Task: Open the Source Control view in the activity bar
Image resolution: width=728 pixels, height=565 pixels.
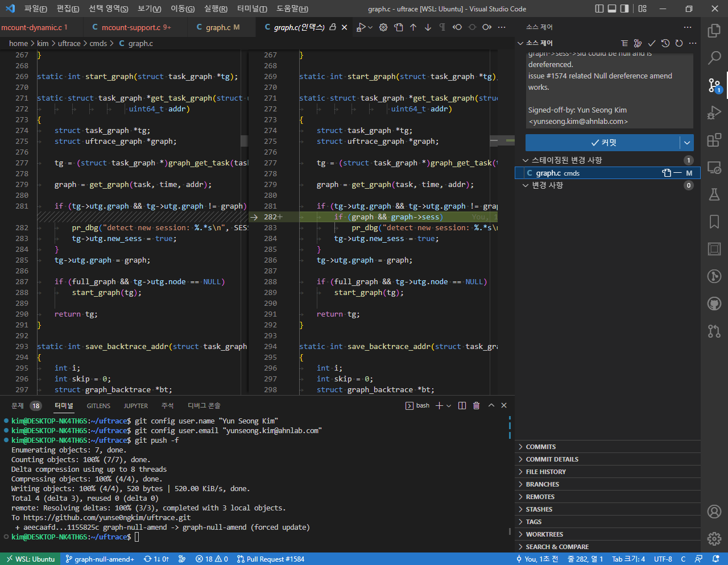Action: pos(714,85)
